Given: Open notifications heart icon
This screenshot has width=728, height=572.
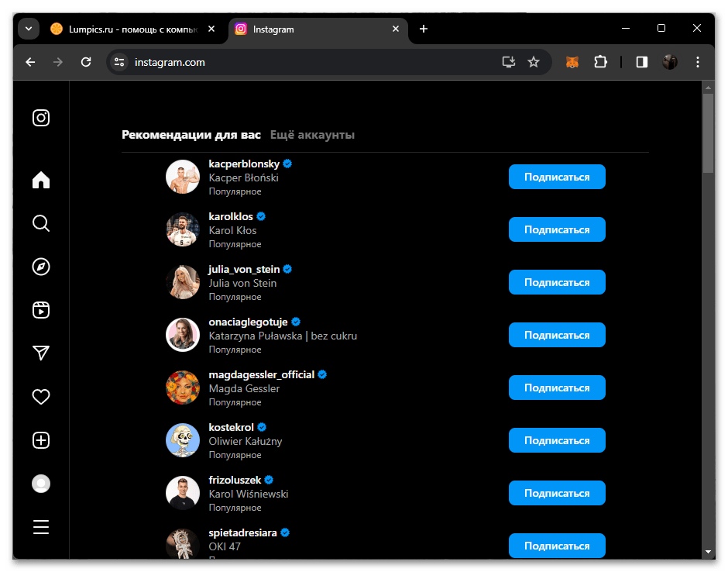Looking at the screenshot, I should coord(41,397).
